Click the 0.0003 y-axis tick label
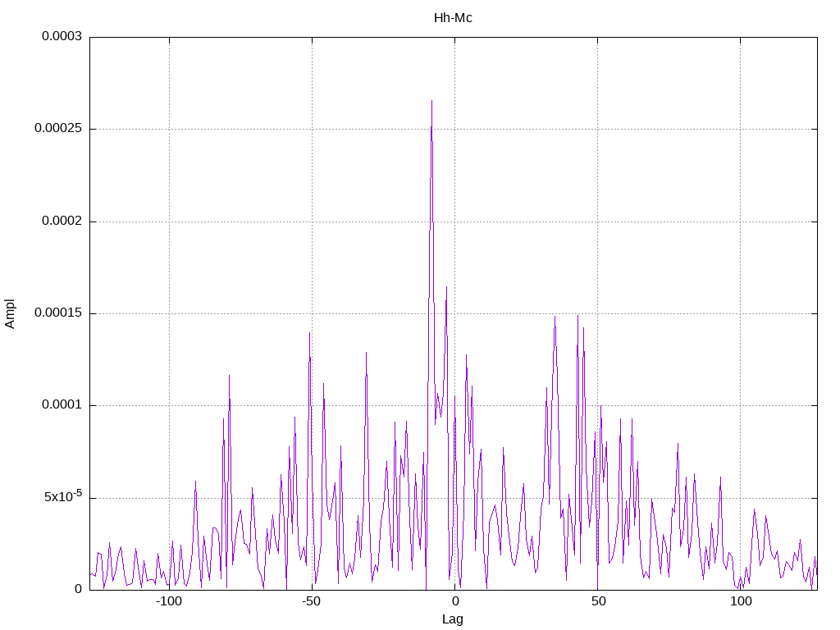840x630 pixels. [x=62, y=36]
